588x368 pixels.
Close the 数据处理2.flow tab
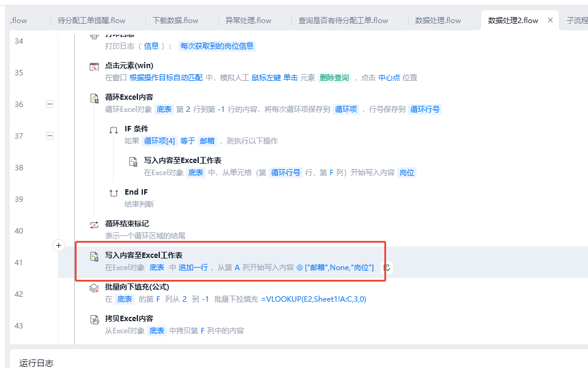pyautogui.click(x=550, y=20)
